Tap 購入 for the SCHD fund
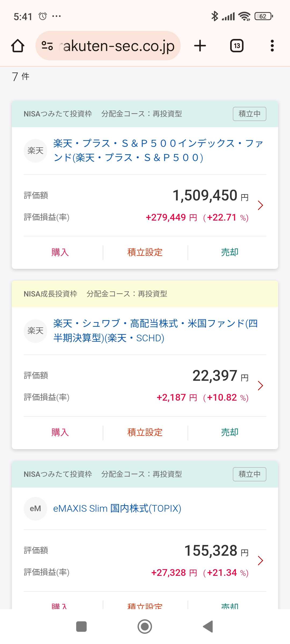Screen dimensions: 290x644 click(60, 432)
